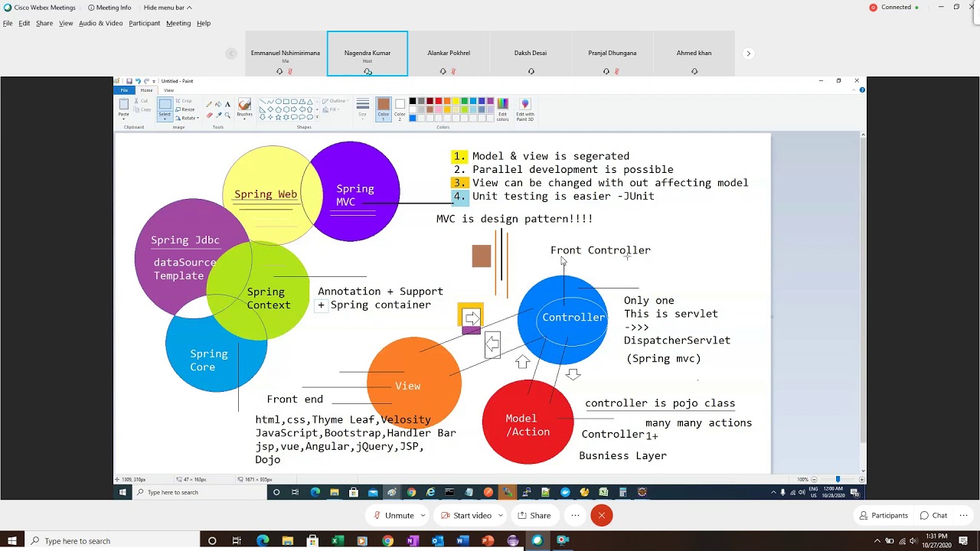Open the Chat panel
The image size is (980, 551).
933,516
